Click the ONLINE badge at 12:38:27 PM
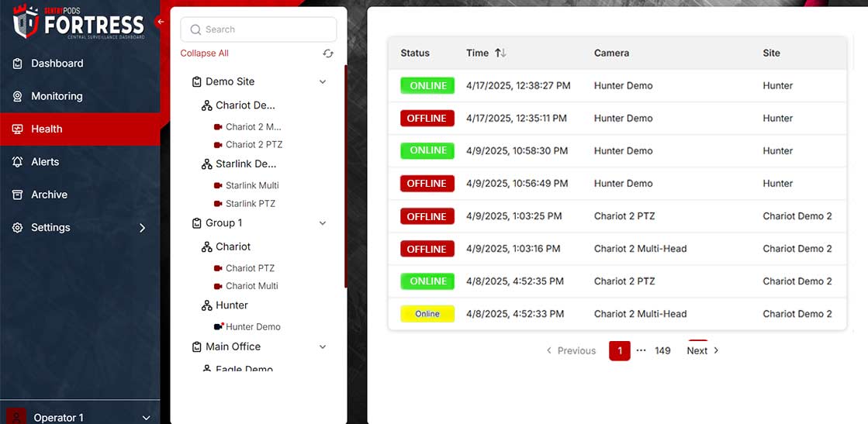This screenshot has height=424, width=868. coord(427,86)
